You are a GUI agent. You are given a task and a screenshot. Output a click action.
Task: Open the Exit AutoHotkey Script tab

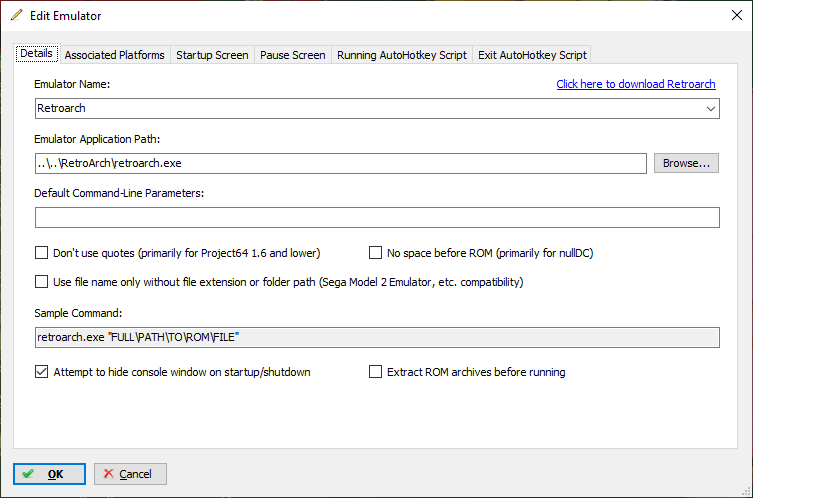click(532, 55)
